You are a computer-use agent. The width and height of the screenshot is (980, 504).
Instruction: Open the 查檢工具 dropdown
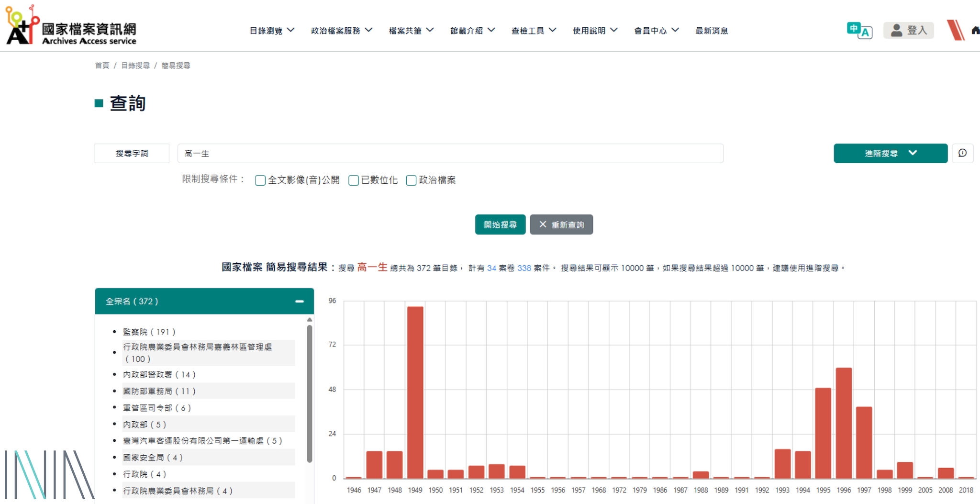534,31
